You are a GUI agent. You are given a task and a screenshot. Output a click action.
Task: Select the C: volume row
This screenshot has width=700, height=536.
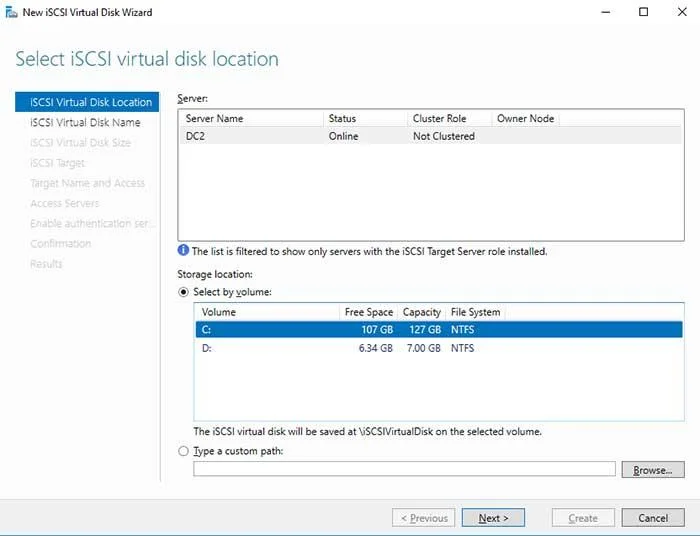pyautogui.click(x=439, y=330)
